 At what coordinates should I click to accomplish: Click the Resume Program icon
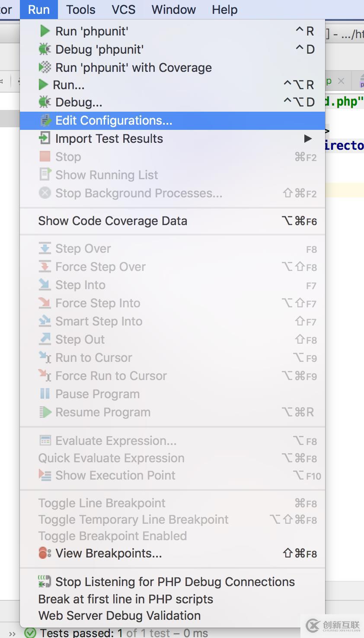coord(45,412)
